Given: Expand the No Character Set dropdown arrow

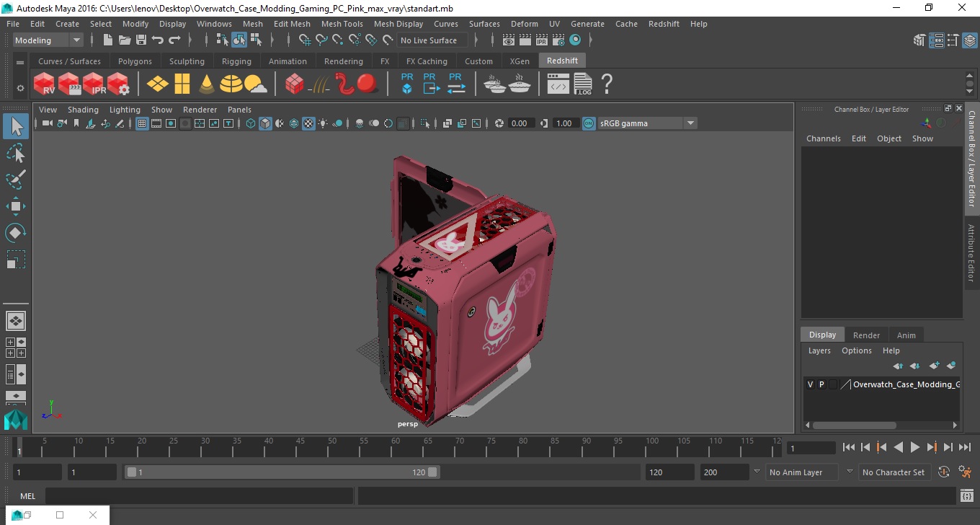Looking at the screenshot, I should [850, 472].
